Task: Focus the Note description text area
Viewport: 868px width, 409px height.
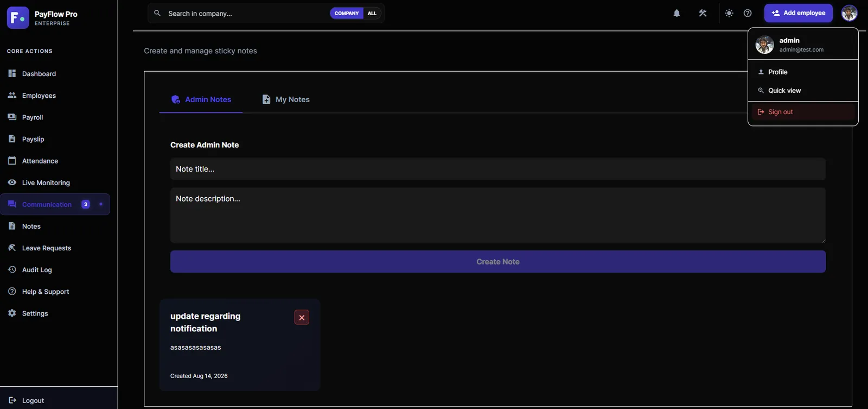Action: tap(498, 215)
